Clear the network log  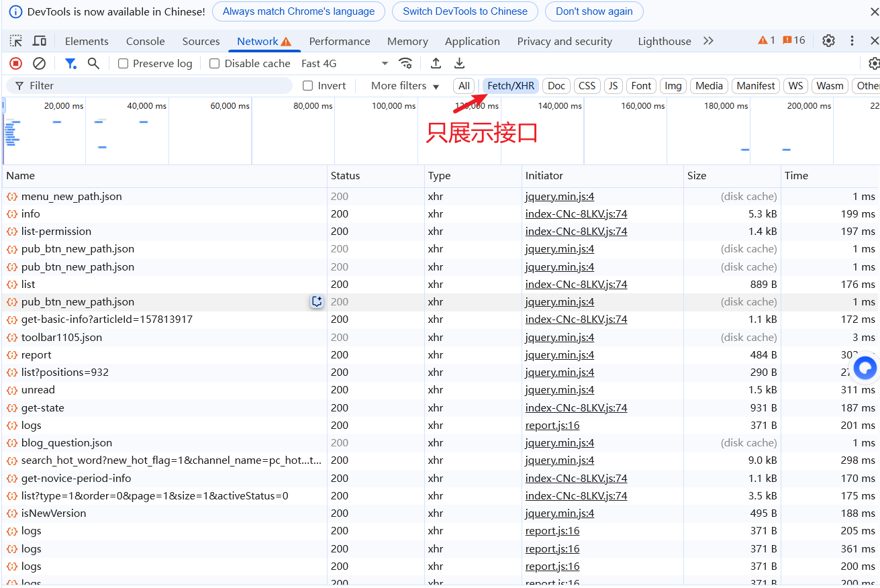40,64
